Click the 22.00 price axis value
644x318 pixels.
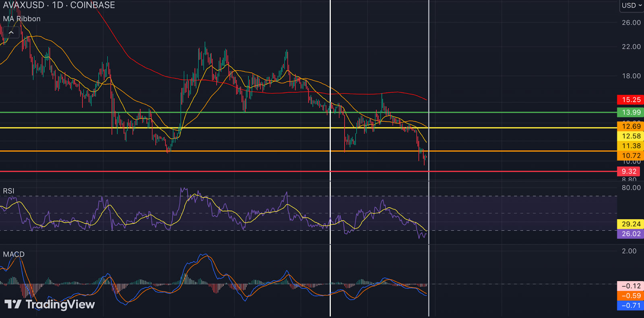click(631, 47)
